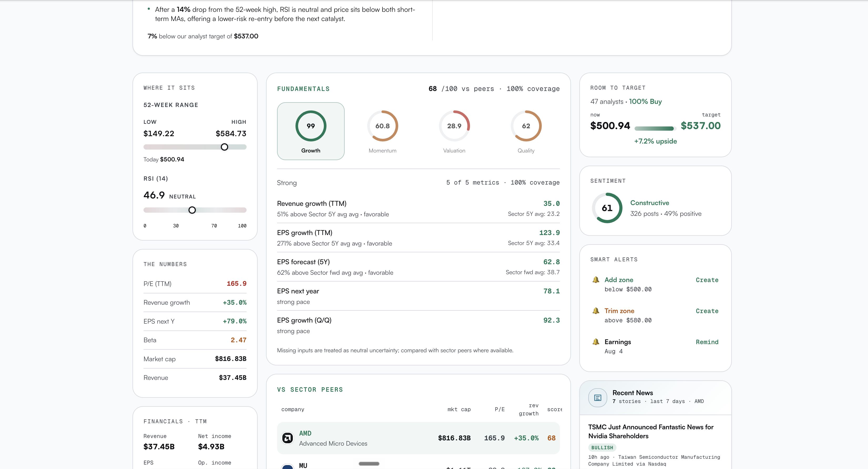Click the AMD company logo icon
The height and width of the screenshot is (469, 868).
click(x=287, y=438)
